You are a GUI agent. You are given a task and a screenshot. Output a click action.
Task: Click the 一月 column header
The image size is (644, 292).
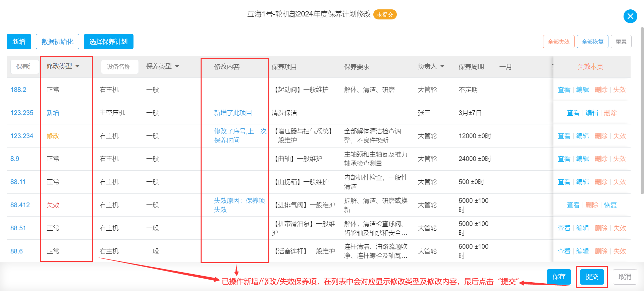pyautogui.click(x=505, y=67)
